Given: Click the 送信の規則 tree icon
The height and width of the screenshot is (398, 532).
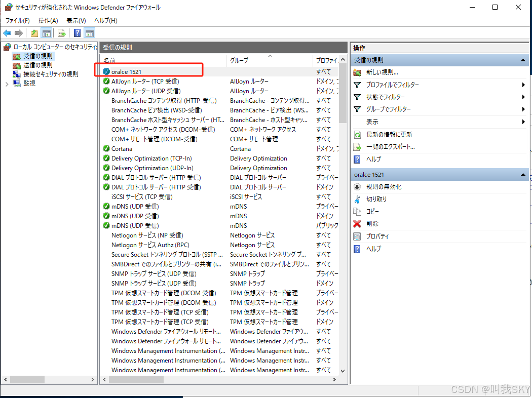Looking at the screenshot, I should pyautogui.click(x=17, y=65).
